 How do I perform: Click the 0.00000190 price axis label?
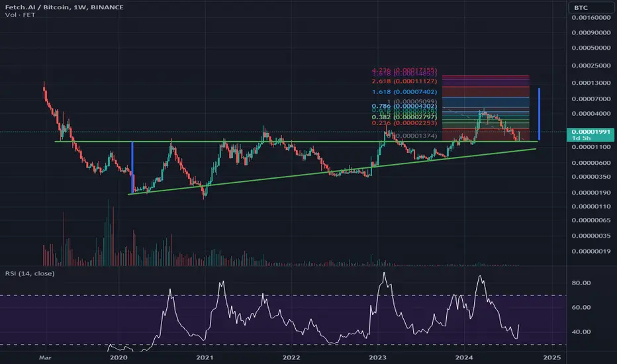click(x=591, y=193)
